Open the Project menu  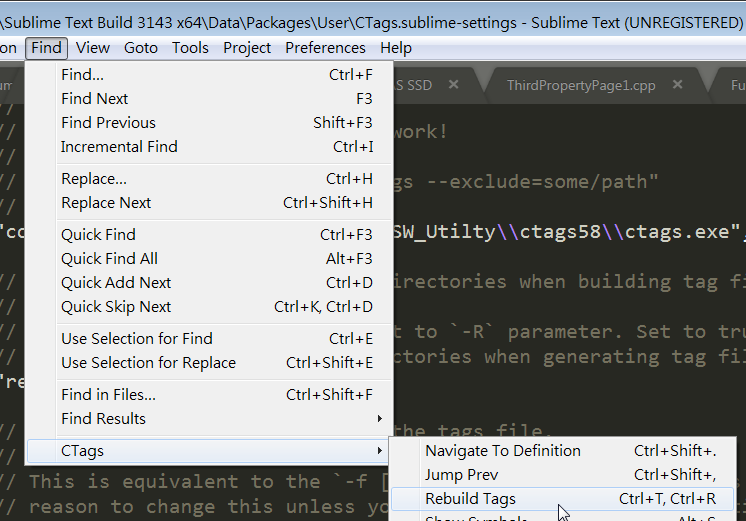tap(247, 48)
